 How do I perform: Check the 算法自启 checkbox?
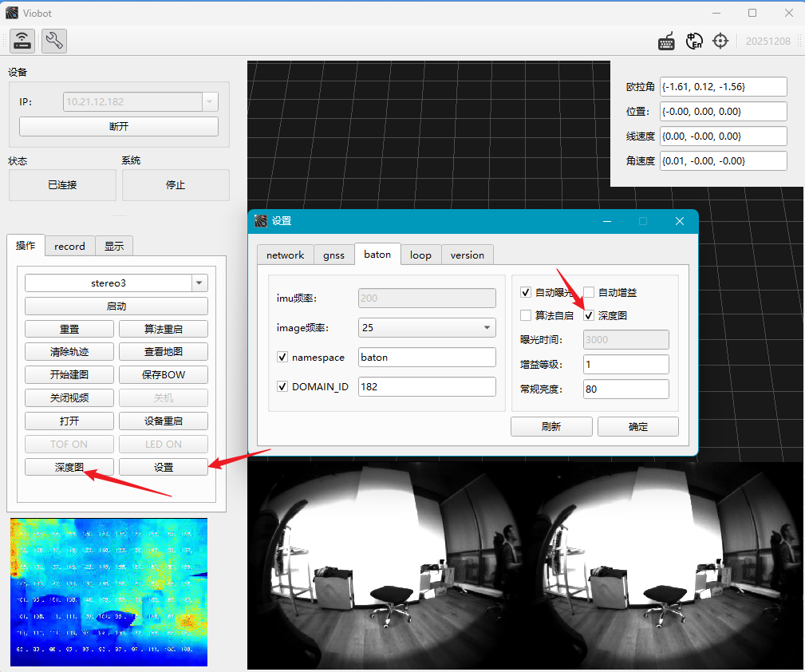pyautogui.click(x=526, y=315)
